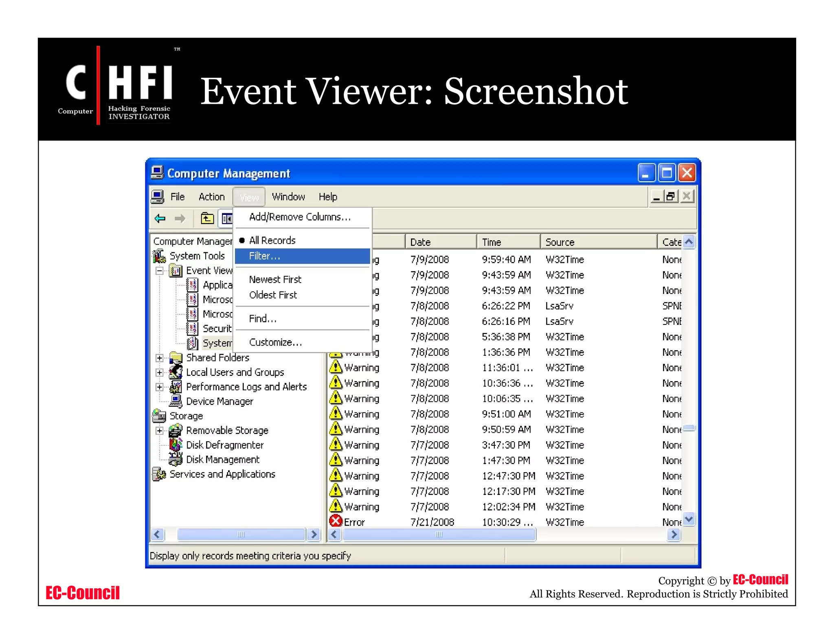Choose Oldest First sort order

tap(273, 295)
